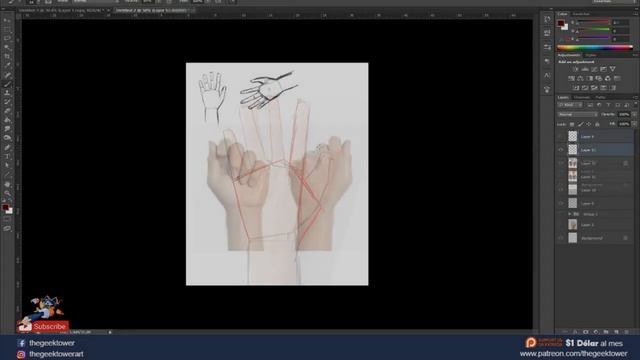The height and width of the screenshot is (360, 640).
Task: Select the Healing Brush tool
Action: pyautogui.click(x=7, y=75)
